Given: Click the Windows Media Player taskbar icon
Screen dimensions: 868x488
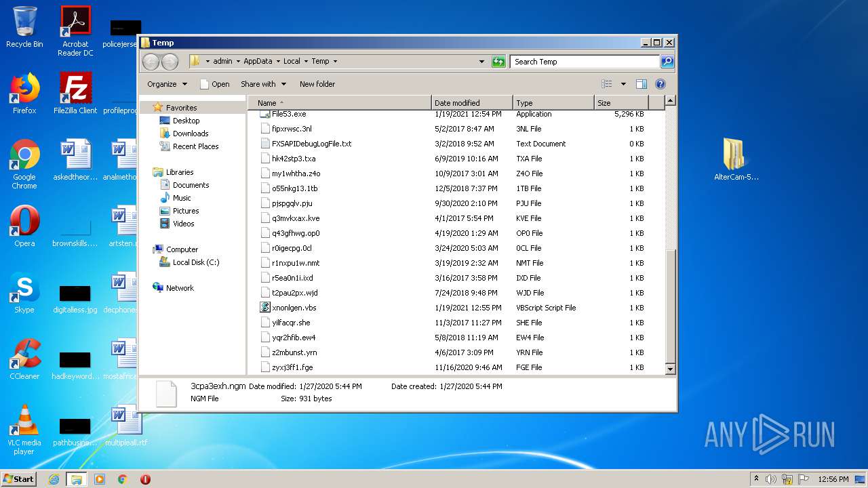Looking at the screenshot, I should point(100,479).
